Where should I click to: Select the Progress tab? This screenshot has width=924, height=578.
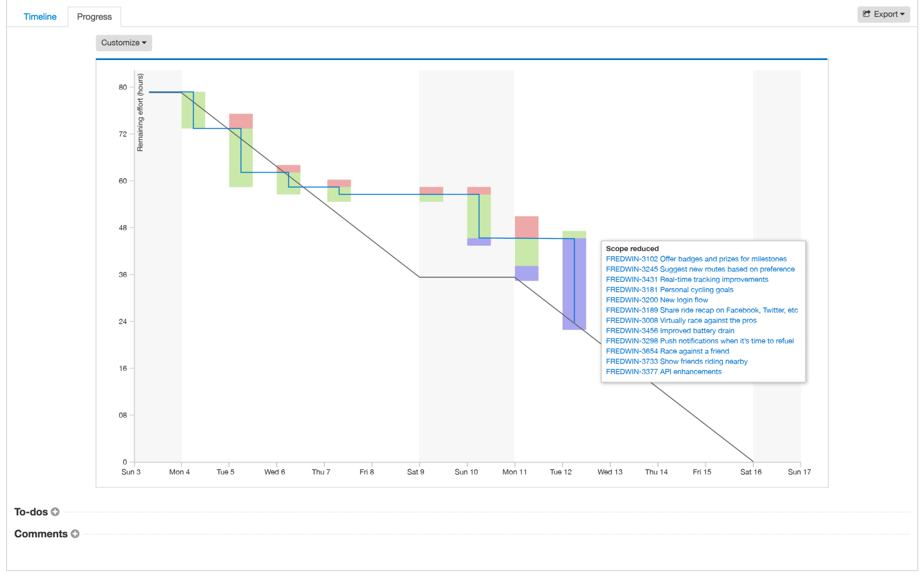click(94, 17)
